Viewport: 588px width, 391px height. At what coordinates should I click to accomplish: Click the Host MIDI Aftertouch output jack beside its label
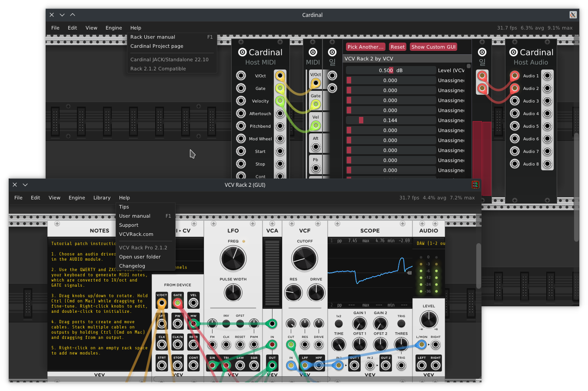(280, 113)
